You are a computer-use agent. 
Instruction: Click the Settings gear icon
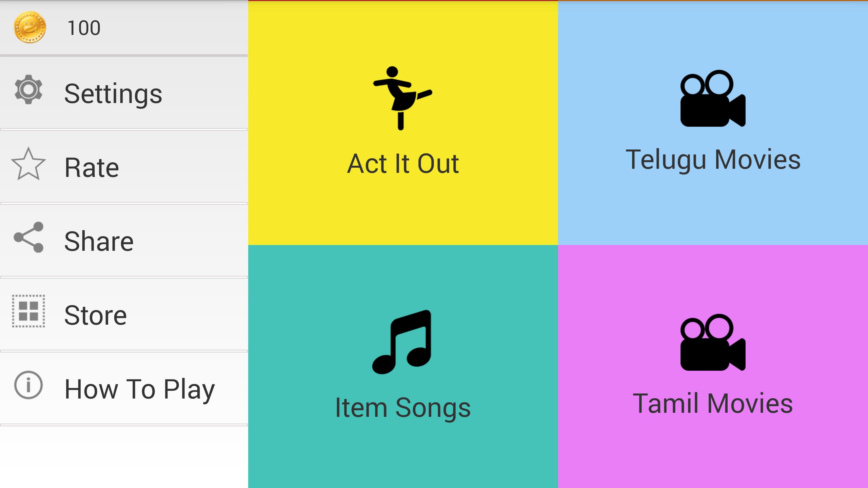28,89
